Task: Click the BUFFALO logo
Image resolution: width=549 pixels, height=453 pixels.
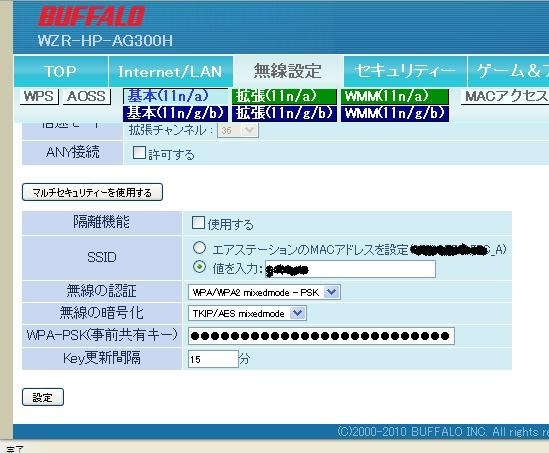Action: tap(91, 17)
